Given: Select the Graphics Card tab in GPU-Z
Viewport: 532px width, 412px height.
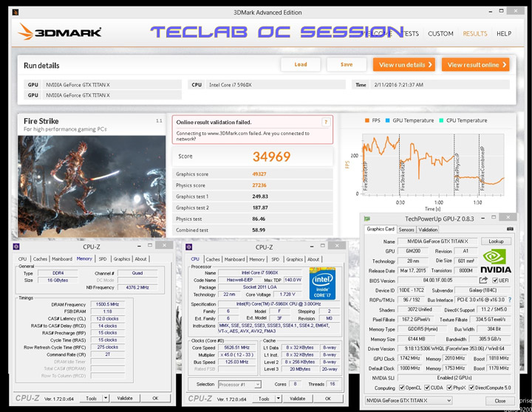Looking at the screenshot, I should click(381, 229).
